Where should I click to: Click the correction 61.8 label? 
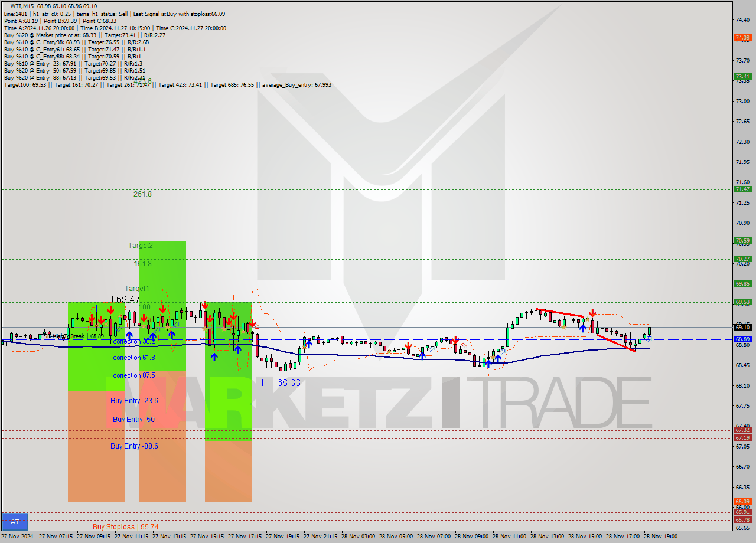click(x=134, y=358)
